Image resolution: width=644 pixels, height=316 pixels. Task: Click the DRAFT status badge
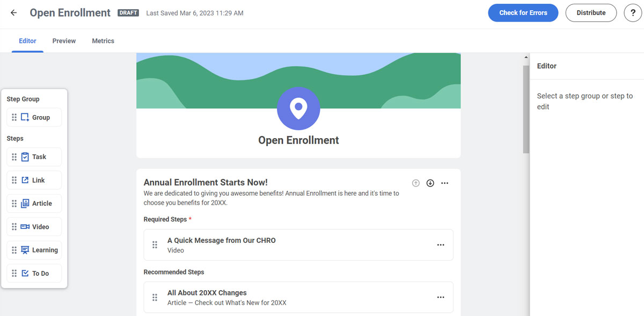click(129, 13)
